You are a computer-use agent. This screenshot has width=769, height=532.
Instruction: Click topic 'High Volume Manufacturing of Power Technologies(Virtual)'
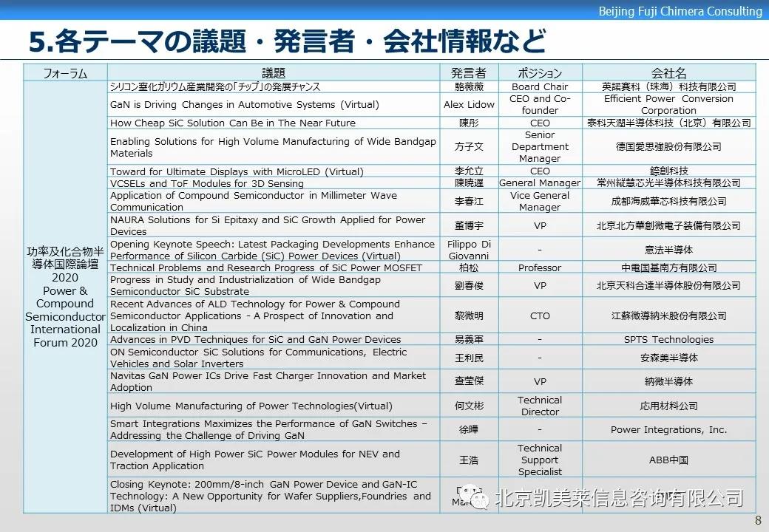coord(251,406)
